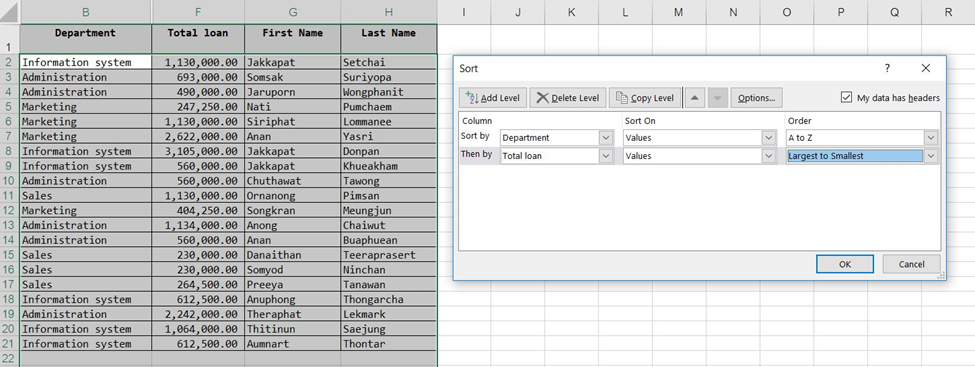Screen dimensions: 975x367
Task: Open Then by Total loan column dropdown
Action: tap(606, 156)
